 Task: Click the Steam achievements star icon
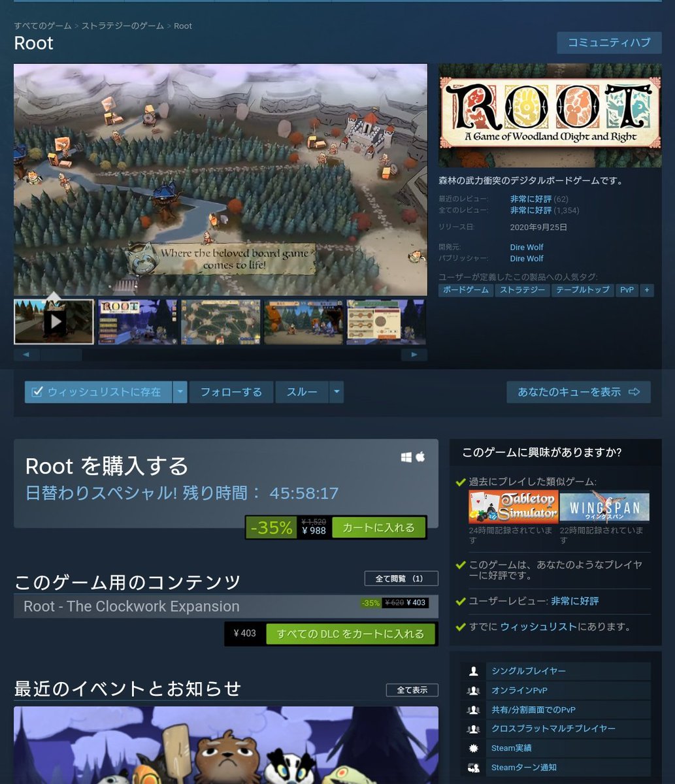pyautogui.click(x=474, y=748)
